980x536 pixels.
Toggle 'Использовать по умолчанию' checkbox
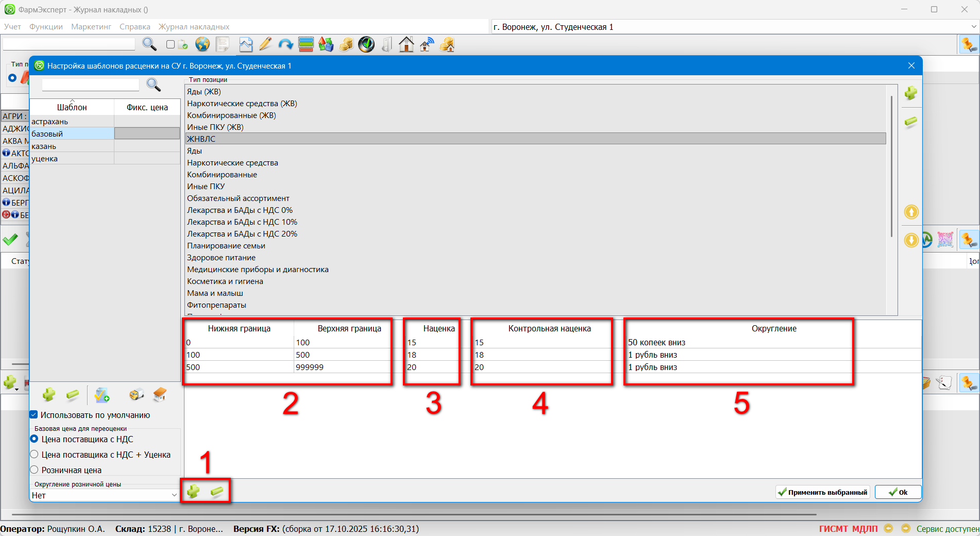[x=34, y=415]
